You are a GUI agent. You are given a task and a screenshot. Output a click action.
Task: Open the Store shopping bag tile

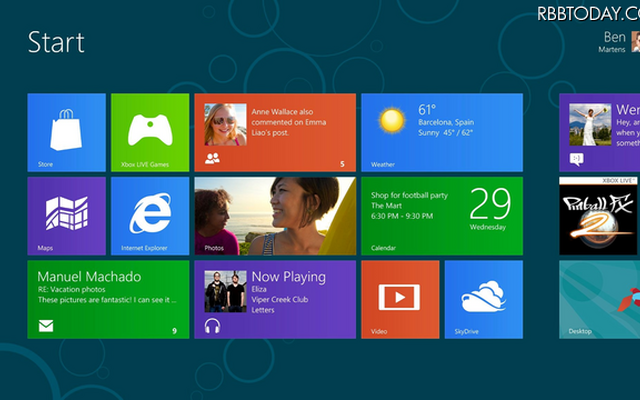coord(67,132)
